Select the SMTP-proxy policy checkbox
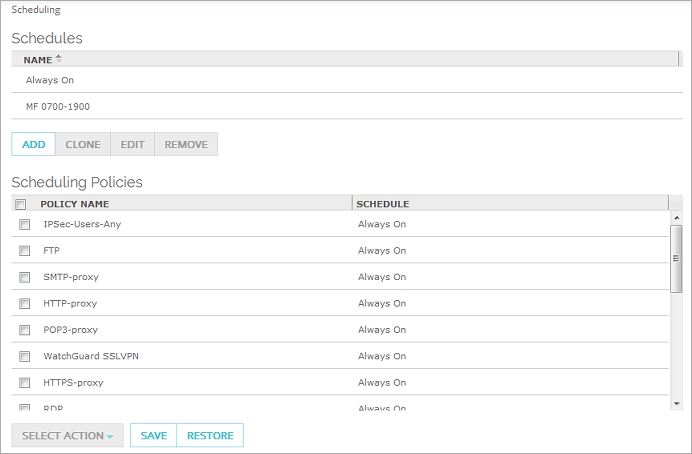The width and height of the screenshot is (692, 454). (x=25, y=277)
